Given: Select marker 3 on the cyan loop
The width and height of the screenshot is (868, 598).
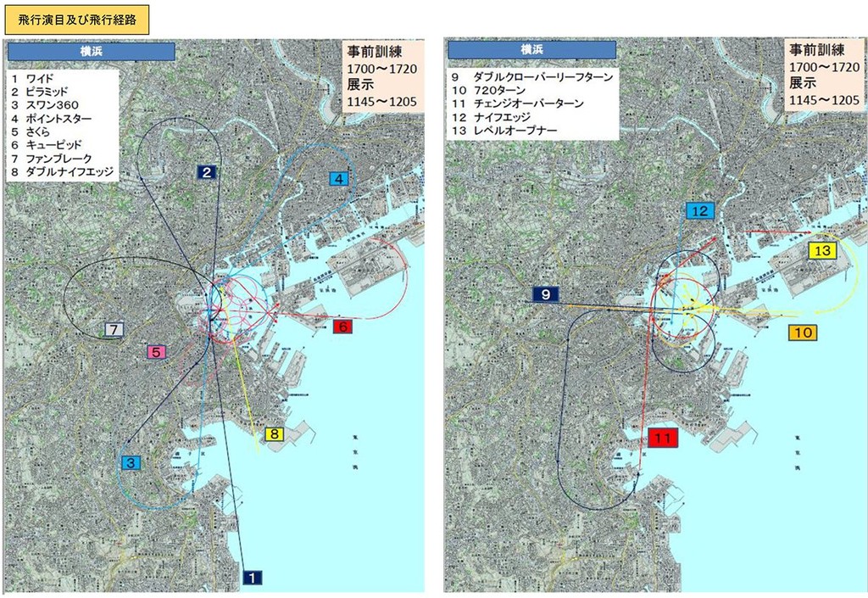Looking at the screenshot, I should pos(130,461).
